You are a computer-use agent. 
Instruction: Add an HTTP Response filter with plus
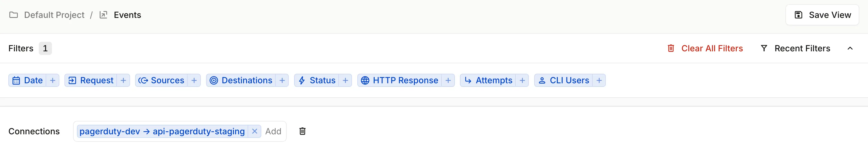(x=448, y=81)
